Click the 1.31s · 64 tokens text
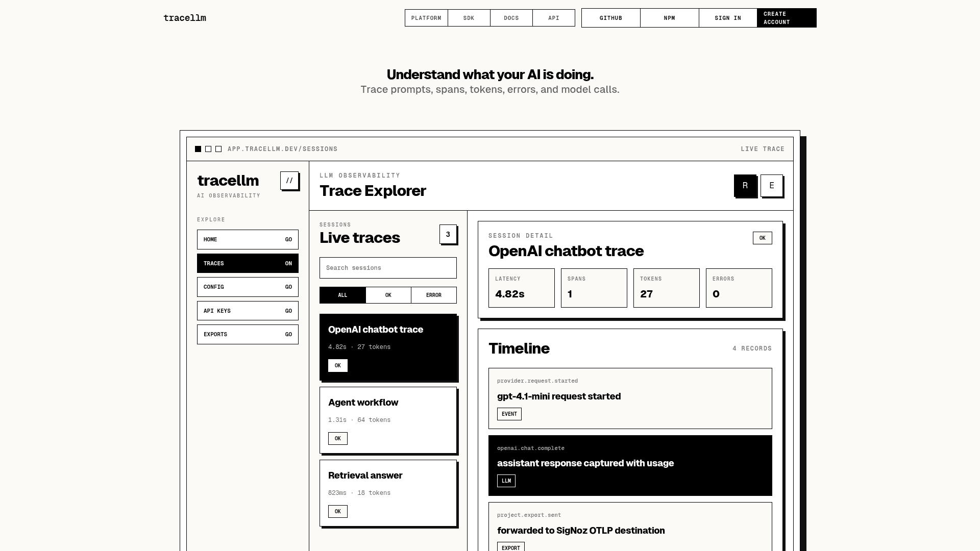This screenshot has width=980, height=551. (x=359, y=420)
